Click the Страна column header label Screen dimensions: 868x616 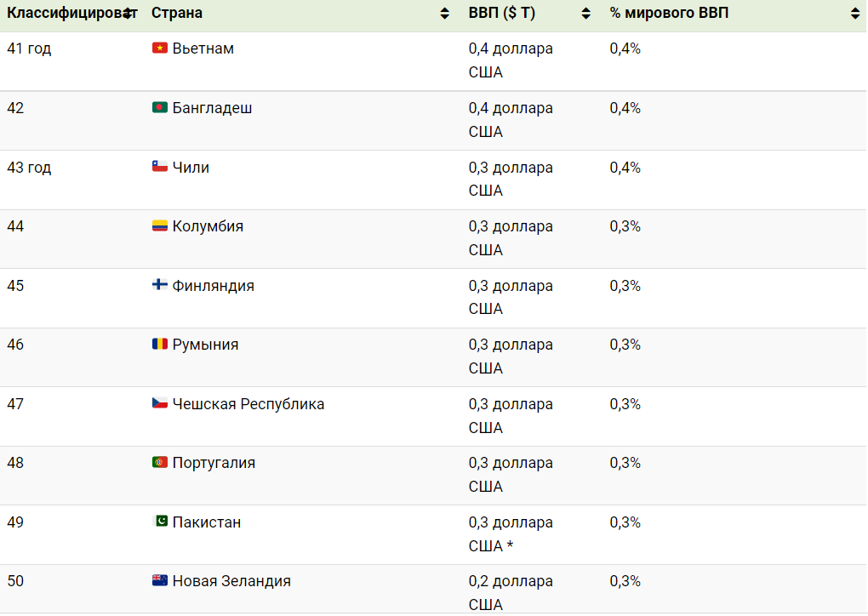tap(177, 14)
